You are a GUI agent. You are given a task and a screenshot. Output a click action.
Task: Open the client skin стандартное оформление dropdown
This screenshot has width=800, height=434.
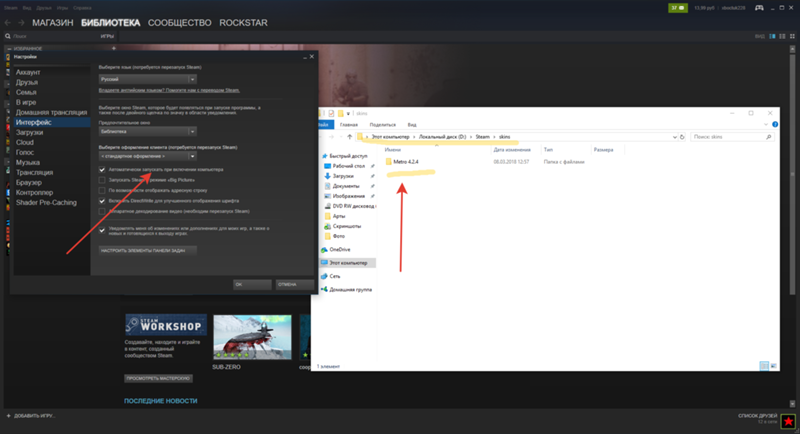pyautogui.click(x=147, y=156)
